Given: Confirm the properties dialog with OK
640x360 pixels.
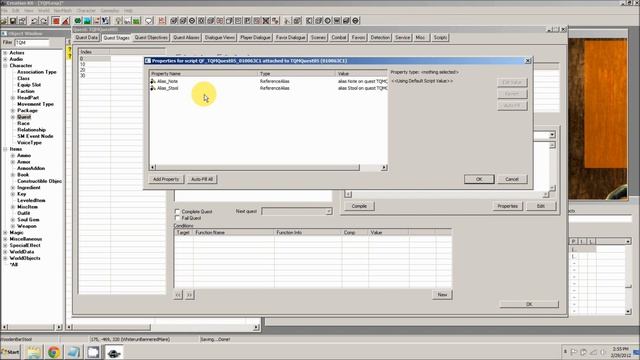Looking at the screenshot, I should pos(479,179).
